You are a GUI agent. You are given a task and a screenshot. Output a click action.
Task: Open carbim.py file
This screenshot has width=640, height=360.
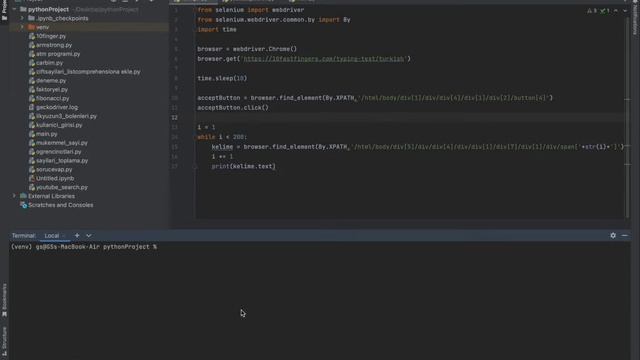[49, 63]
